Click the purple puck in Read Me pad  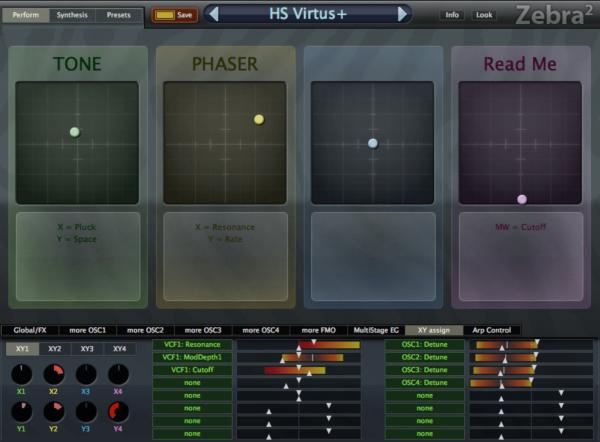(x=522, y=199)
